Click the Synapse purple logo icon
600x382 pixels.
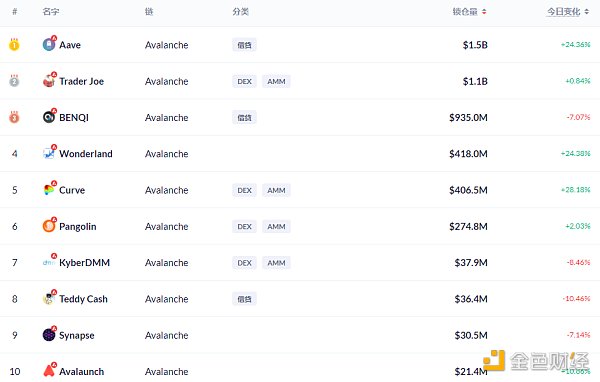49,335
